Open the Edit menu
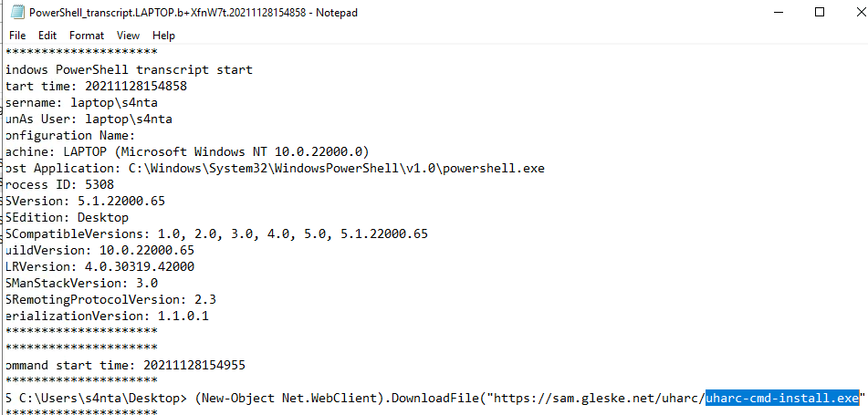Viewport: 868px width, 415px height. [x=47, y=35]
